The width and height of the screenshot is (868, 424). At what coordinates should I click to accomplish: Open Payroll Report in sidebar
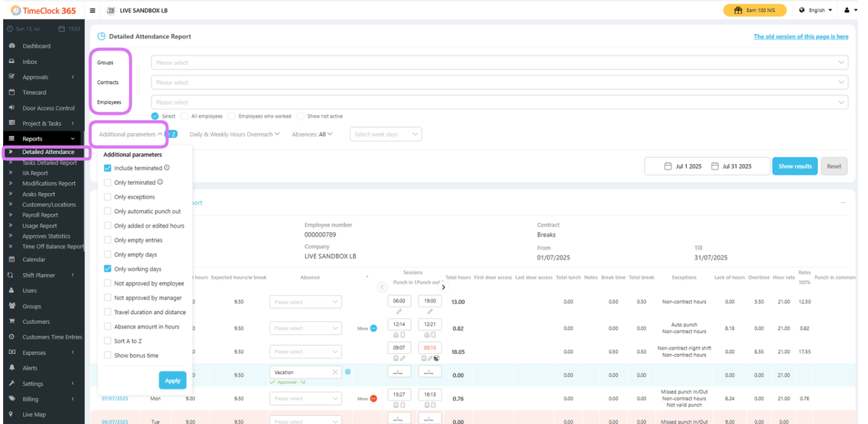coord(40,215)
